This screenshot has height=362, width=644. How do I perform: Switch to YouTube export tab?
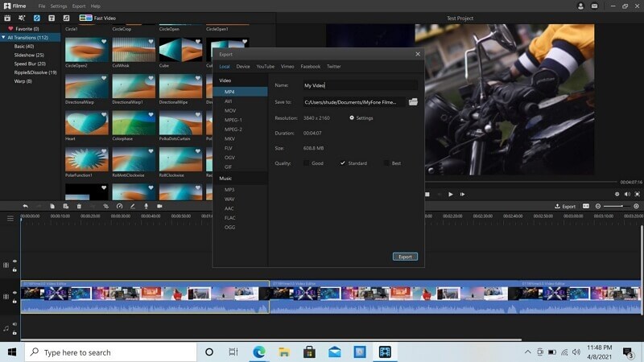[266, 66]
